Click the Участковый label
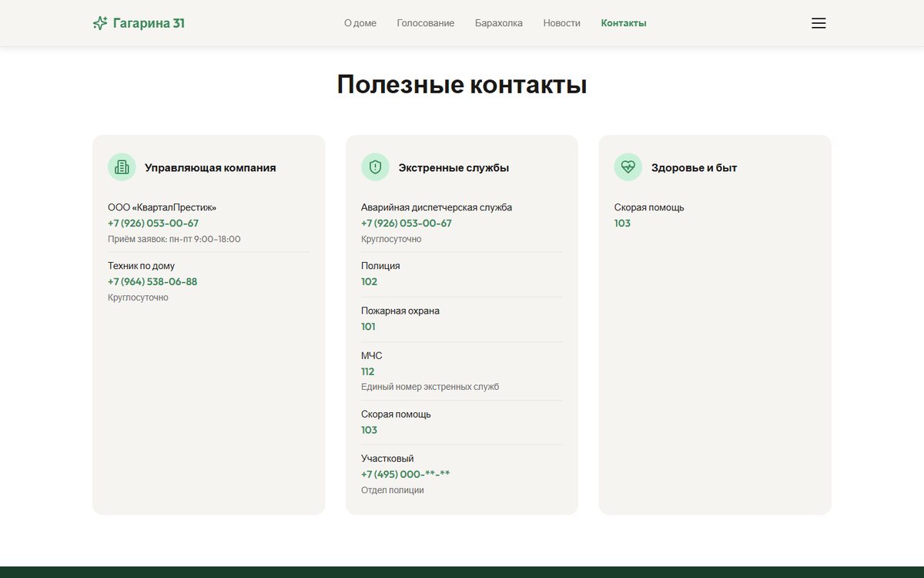The image size is (924, 578). click(x=387, y=459)
